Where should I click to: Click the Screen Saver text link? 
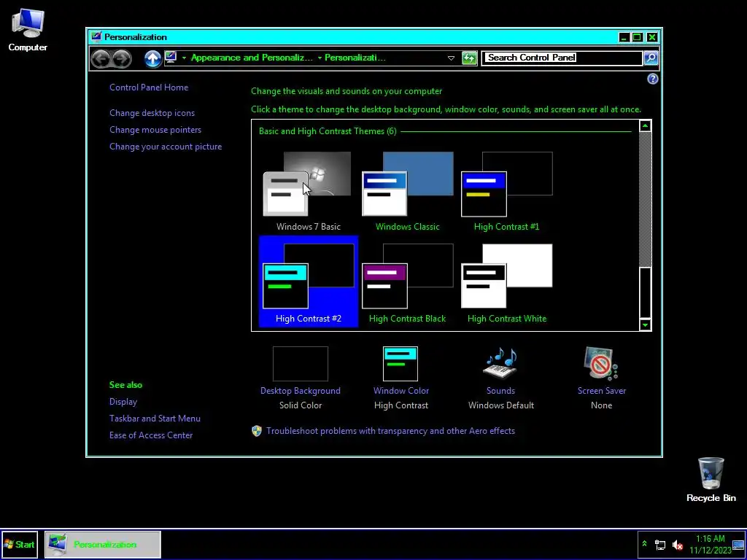[602, 391]
